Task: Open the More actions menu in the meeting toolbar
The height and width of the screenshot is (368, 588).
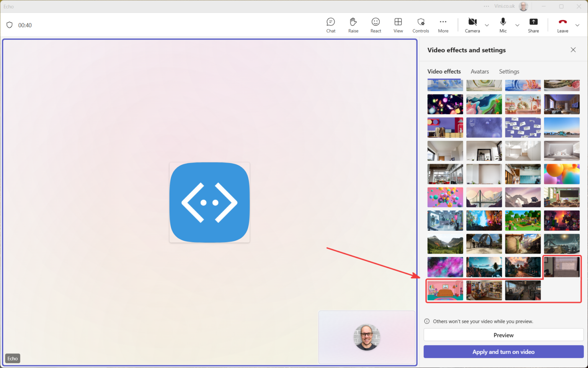Action: click(x=443, y=25)
